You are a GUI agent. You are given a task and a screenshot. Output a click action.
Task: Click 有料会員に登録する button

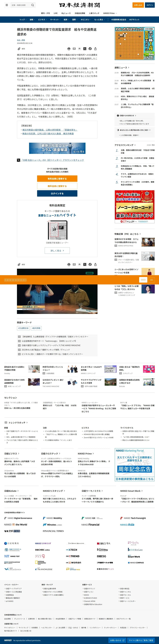[57, 179]
